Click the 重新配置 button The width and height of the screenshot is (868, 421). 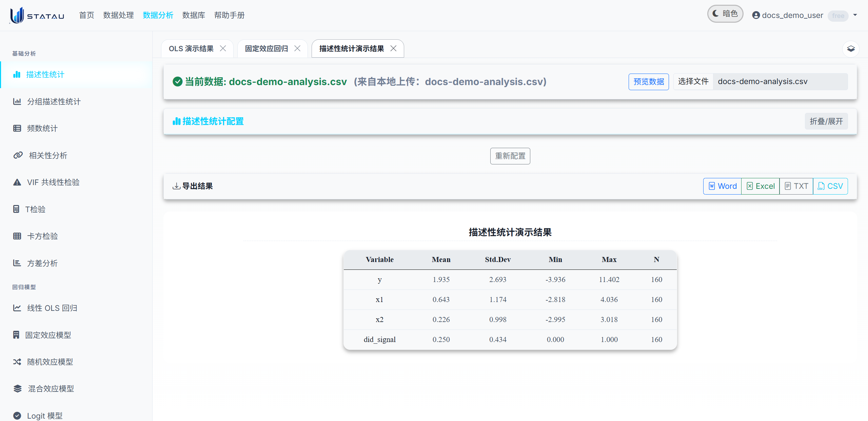coord(510,156)
